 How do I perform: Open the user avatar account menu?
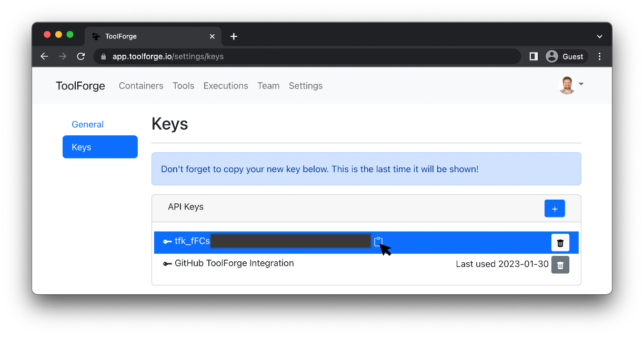coord(571,85)
